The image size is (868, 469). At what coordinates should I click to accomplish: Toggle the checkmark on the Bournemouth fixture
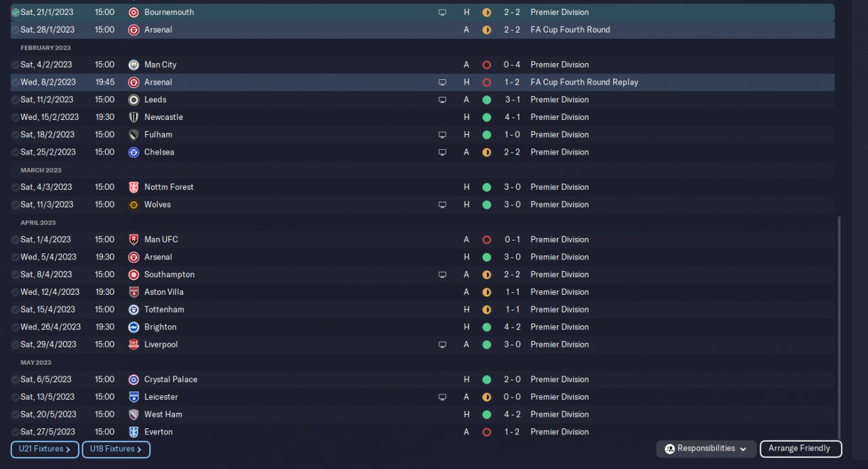pyautogui.click(x=16, y=12)
